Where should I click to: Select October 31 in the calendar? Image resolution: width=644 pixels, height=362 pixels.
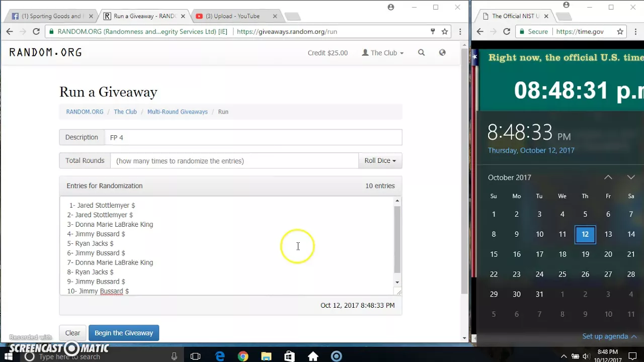click(539, 294)
